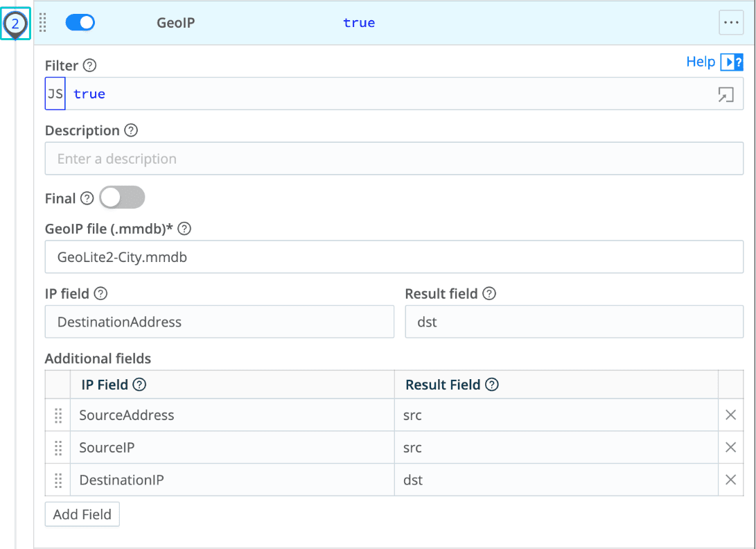Open the GeoIP function options menu
The height and width of the screenshot is (549, 756).
(x=731, y=22)
